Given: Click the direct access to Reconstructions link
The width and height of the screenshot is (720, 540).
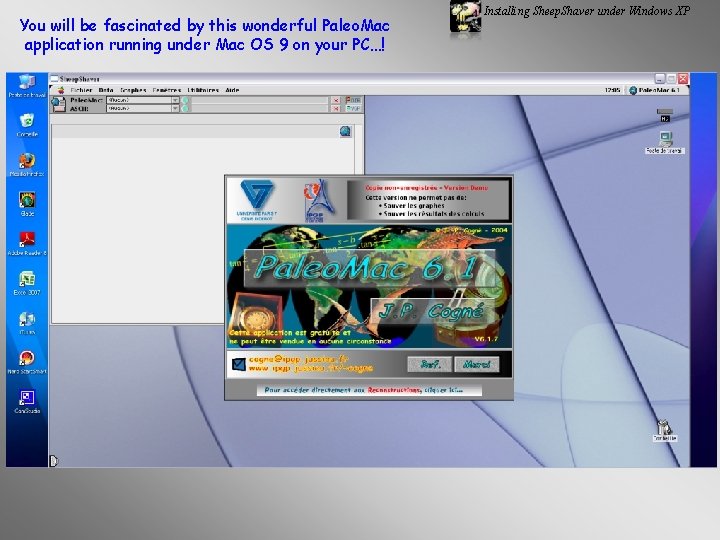Looking at the screenshot, I should point(369,390).
